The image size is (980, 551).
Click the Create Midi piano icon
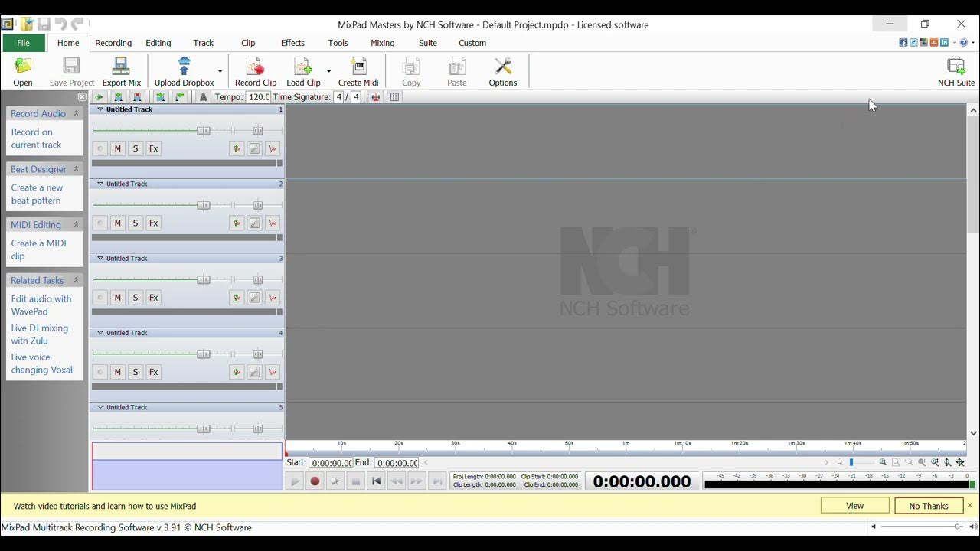[x=358, y=67]
